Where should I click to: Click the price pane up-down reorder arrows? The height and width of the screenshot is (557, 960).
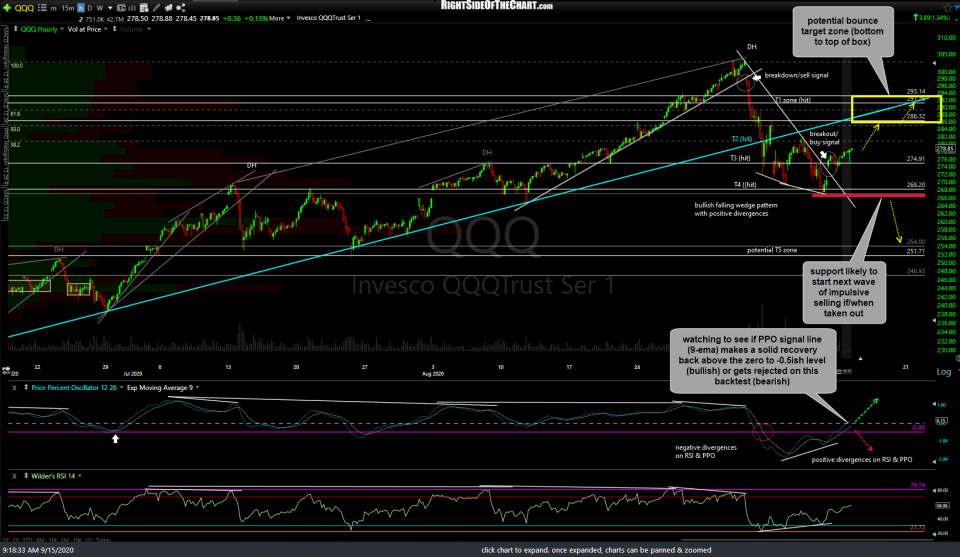15,29
